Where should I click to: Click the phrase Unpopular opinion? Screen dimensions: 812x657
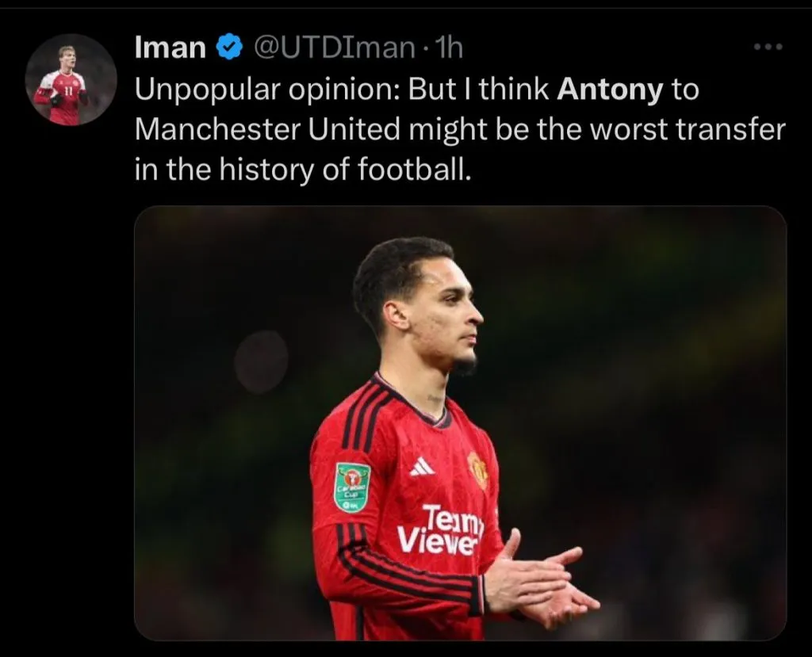[x=267, y=90]
